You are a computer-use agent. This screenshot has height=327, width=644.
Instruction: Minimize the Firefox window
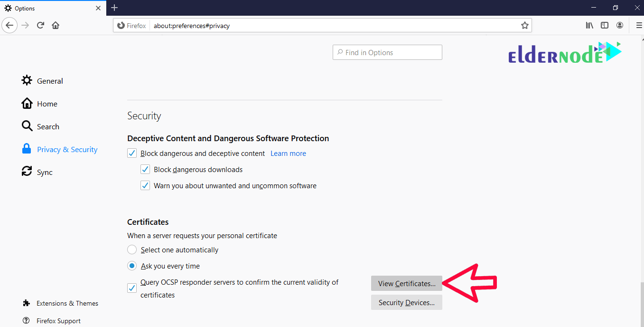coord(594,8)
